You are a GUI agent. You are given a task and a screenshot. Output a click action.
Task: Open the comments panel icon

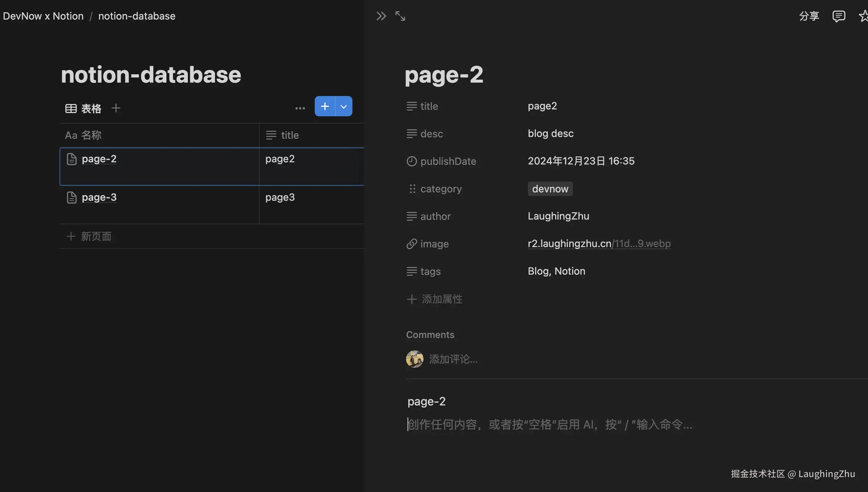[x=839, y=16]
